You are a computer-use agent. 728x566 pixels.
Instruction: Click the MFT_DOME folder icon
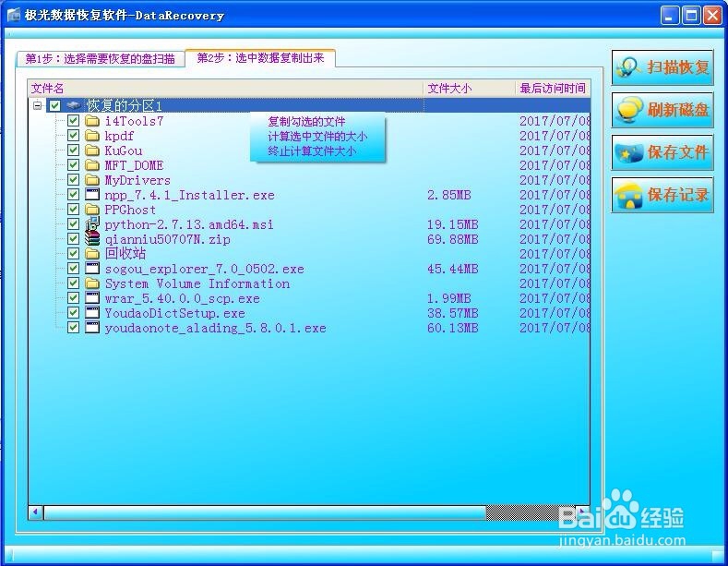tap(92, 165)
